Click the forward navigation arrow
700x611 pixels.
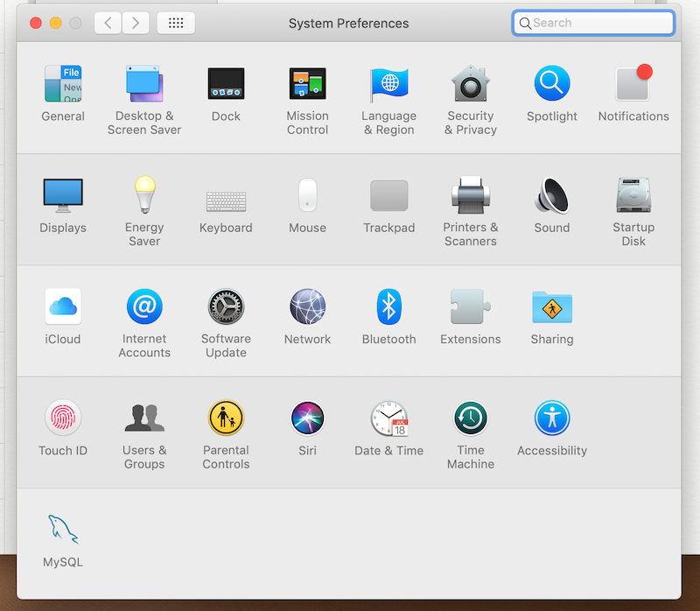click(136, 23)
